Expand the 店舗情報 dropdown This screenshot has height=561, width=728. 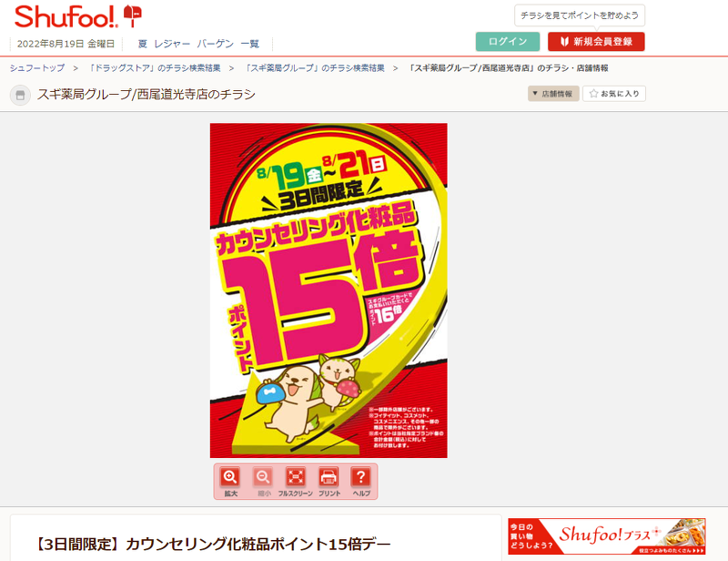click(x=553, y=94)
